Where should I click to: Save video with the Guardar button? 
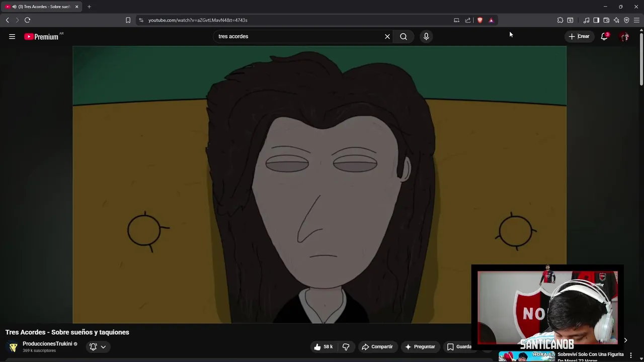[459, 346]
